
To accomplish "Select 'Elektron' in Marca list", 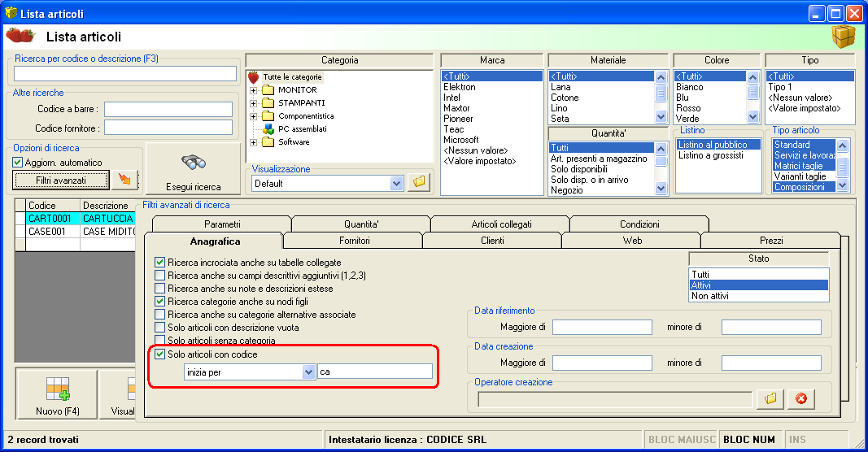I will tap(491, 87).
